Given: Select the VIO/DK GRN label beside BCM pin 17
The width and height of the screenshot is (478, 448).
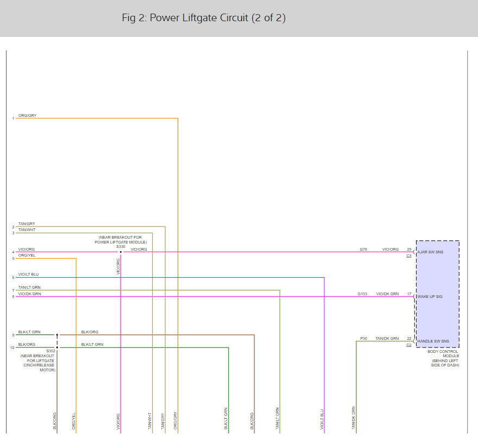Looking at the screenshot, I should pos(387,294).
